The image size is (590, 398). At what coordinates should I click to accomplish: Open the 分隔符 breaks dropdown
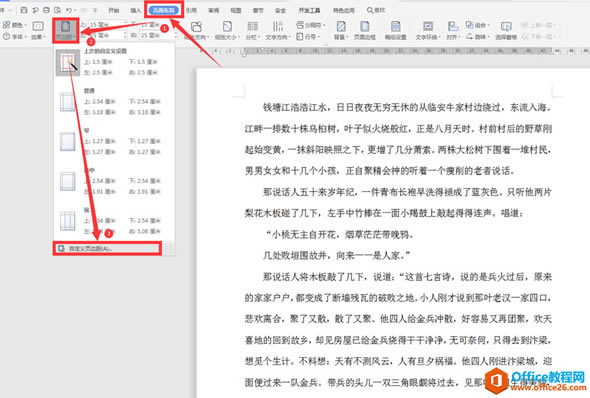(311, 25)
